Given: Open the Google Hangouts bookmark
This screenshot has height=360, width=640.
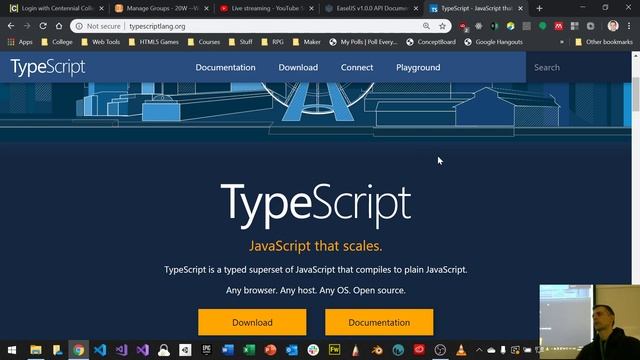Looking at the screenshot, I should (x=493, y=42).
